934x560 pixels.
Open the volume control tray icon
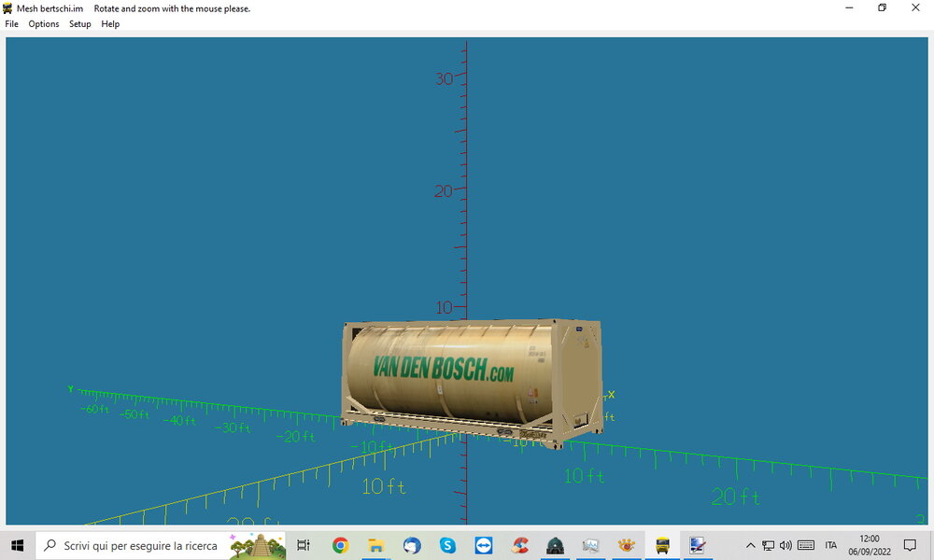(785, 545)
